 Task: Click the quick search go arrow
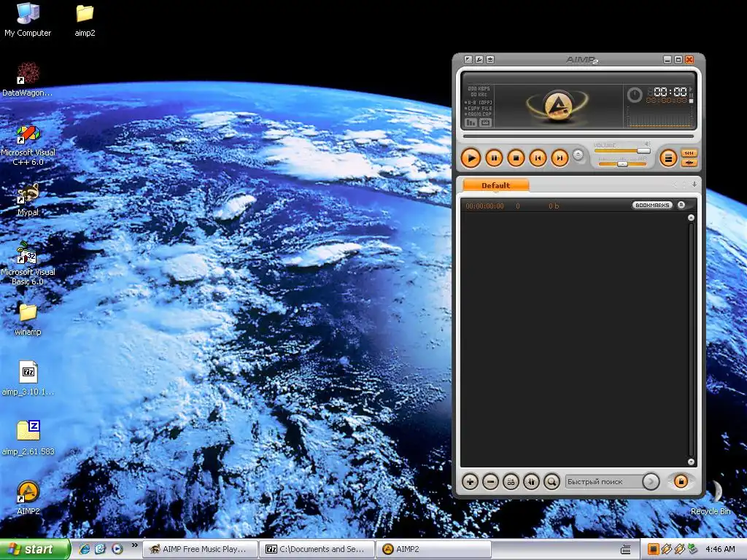(651, 482)
